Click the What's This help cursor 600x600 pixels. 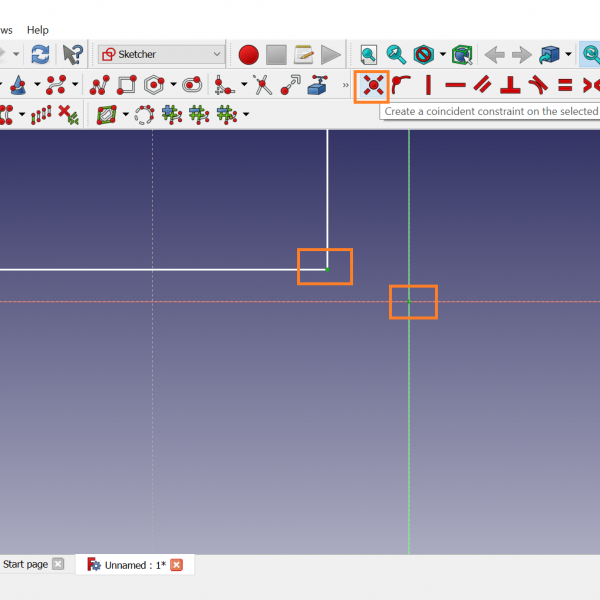coord(72,54)
